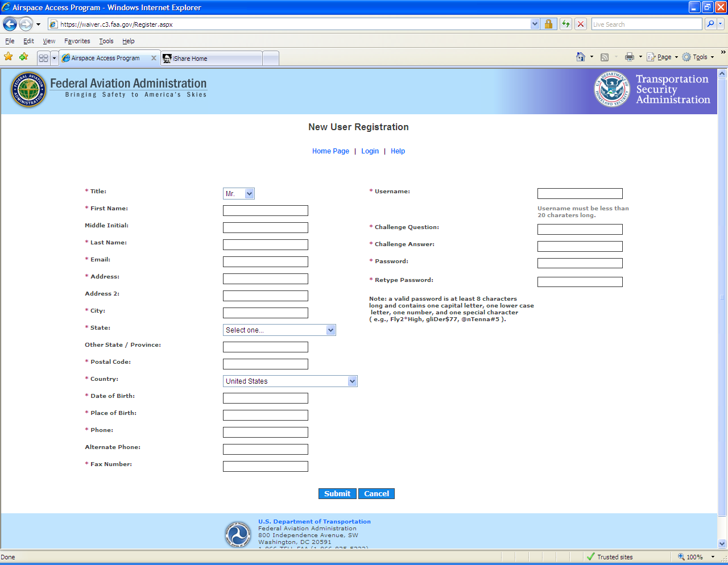
Task: Open the Help menu in menu bar
Action: pos(129,41)
